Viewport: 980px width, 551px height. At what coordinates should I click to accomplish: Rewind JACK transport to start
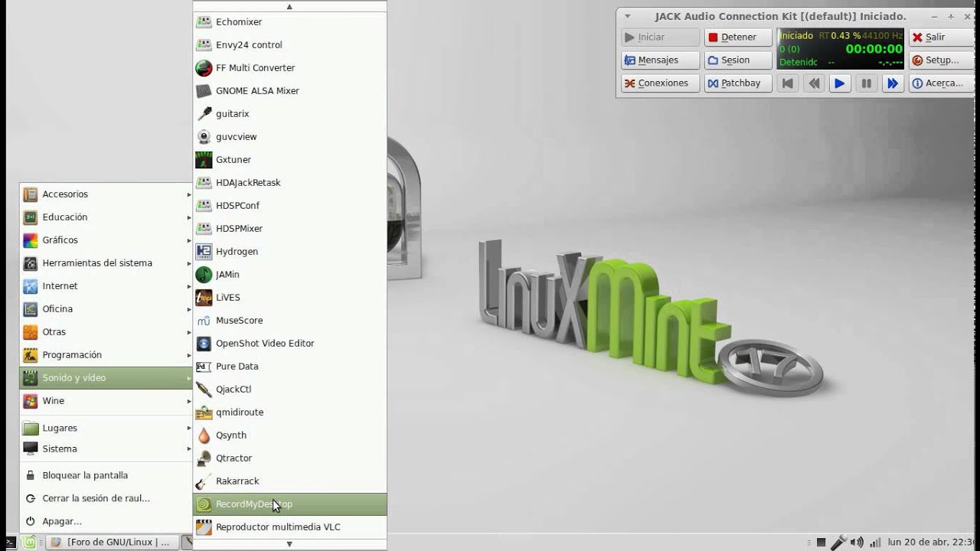(x=787, y=83)
